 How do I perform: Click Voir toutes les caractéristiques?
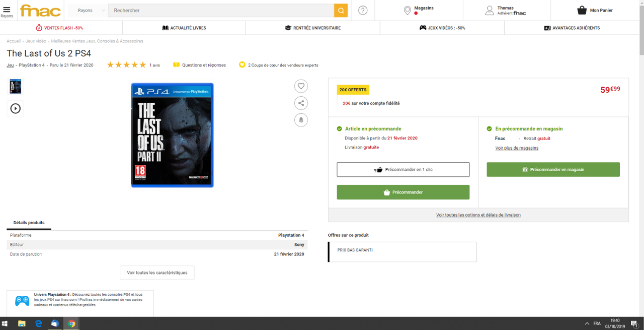point(157,273)
